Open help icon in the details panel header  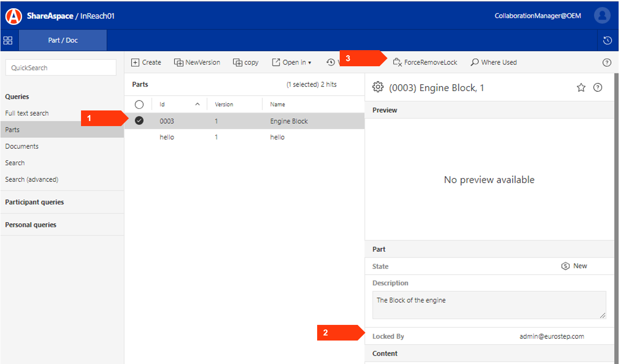pos(597,87)
